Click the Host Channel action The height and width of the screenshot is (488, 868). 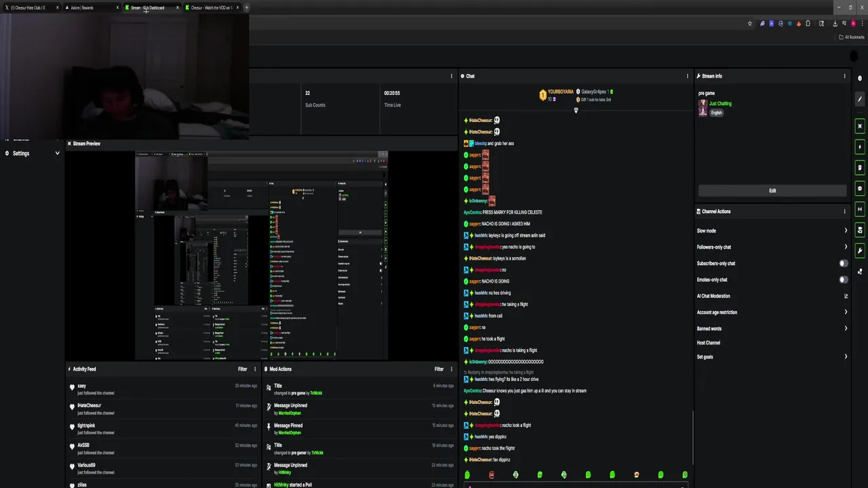point(709,343)
